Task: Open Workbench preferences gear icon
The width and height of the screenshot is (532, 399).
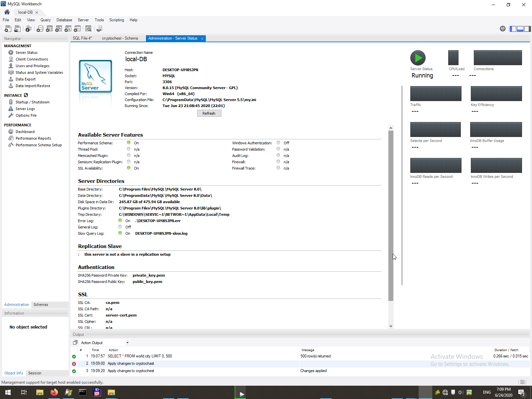Action: (503, 29)
